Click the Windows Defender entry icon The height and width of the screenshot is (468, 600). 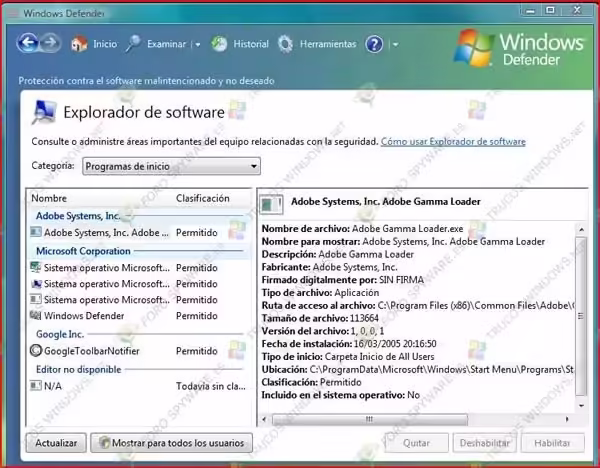[36, 315]
